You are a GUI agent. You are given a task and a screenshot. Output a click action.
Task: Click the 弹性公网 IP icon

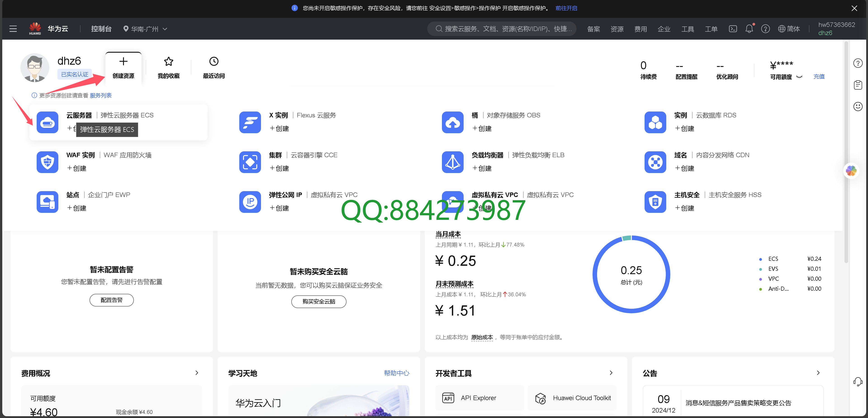(250, 202)
